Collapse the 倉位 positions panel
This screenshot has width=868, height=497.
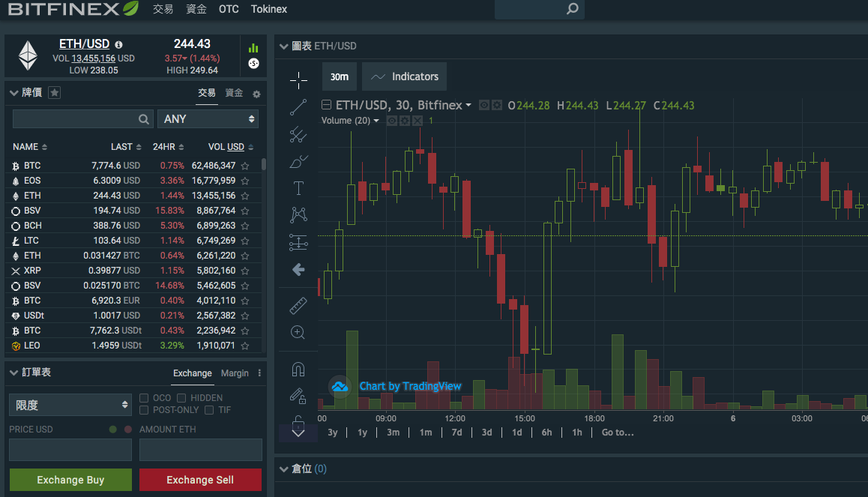(x=284, y=469)
